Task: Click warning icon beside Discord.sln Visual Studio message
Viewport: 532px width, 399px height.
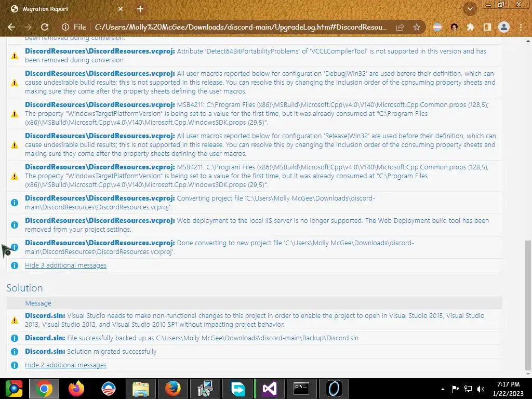Action: [14, 320]
